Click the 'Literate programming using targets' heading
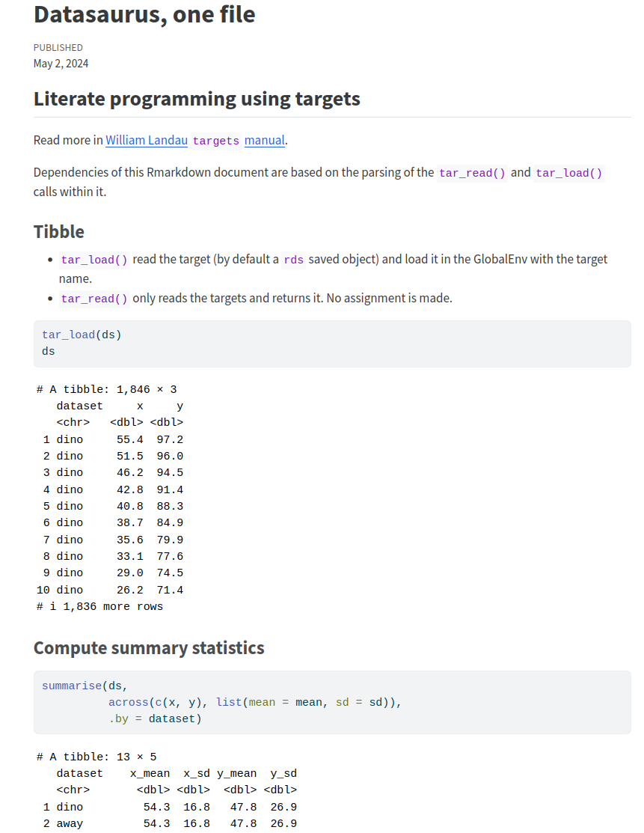This screenshot has height=833, width=644. click(197, 99)
